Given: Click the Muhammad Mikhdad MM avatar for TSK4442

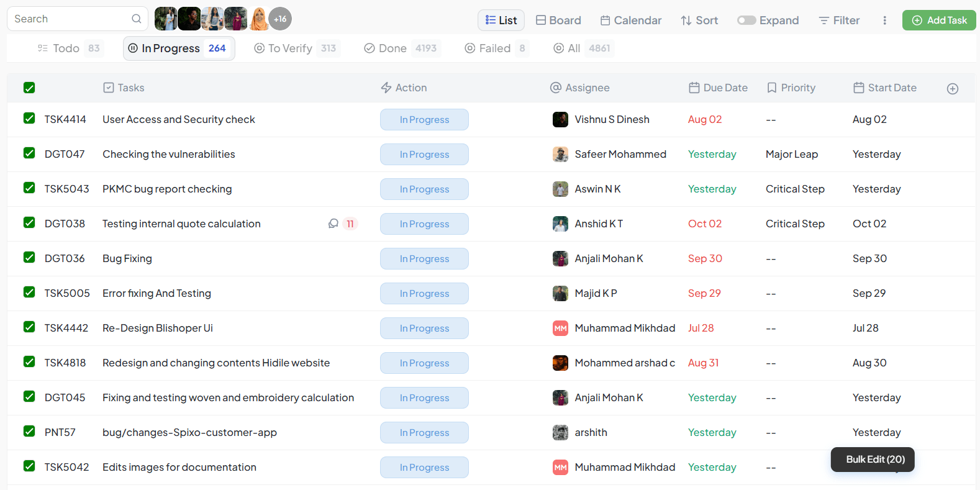Looking at the screenshot, I should click(x=560, y=329).
